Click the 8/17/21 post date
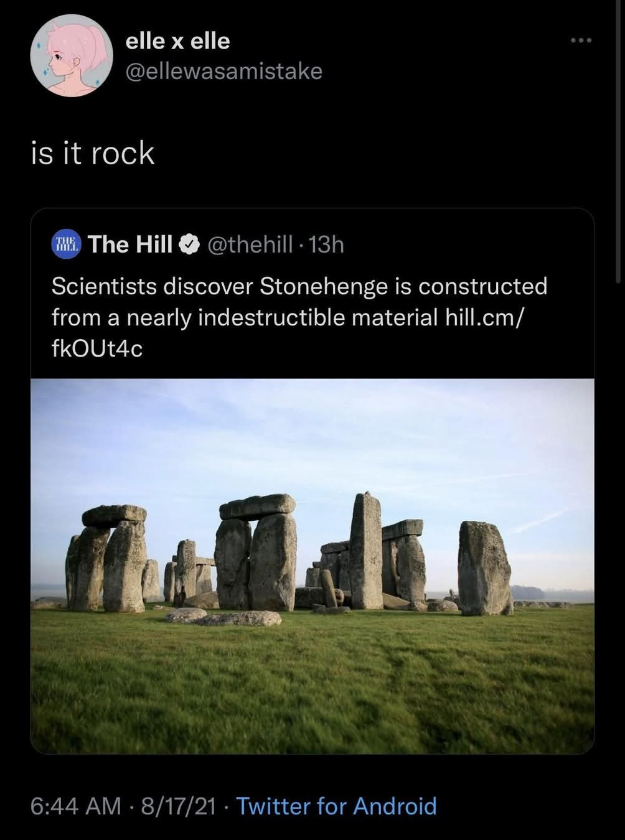Image resolution: width=625 pixels, height=840 pixels. coord(178,806)
